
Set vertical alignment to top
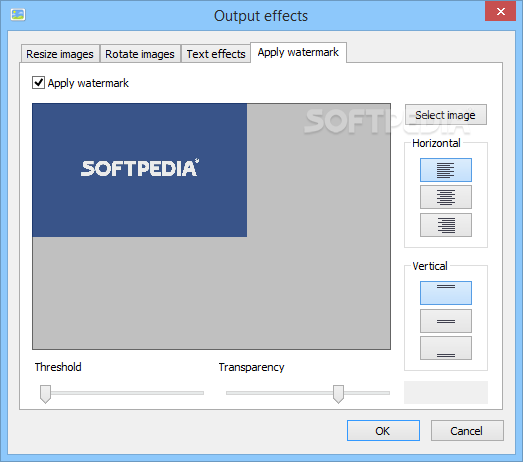pos(446,293)
